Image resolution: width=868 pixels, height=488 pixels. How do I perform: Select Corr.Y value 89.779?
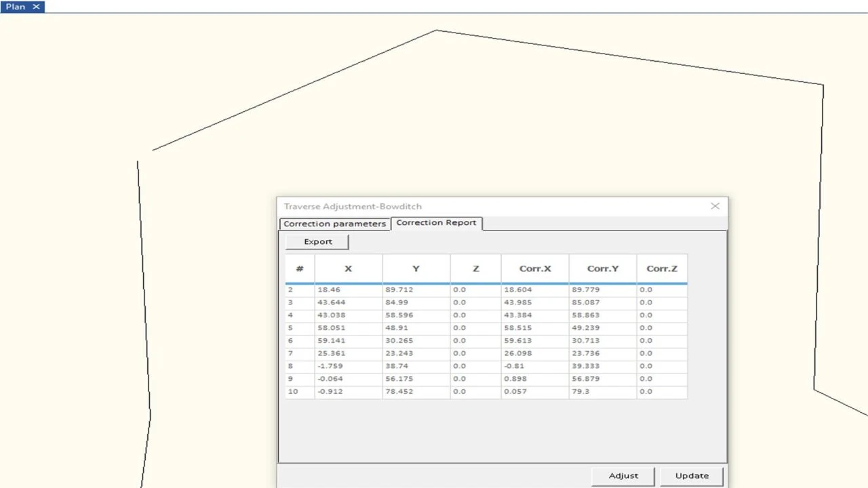coord(603,289)
